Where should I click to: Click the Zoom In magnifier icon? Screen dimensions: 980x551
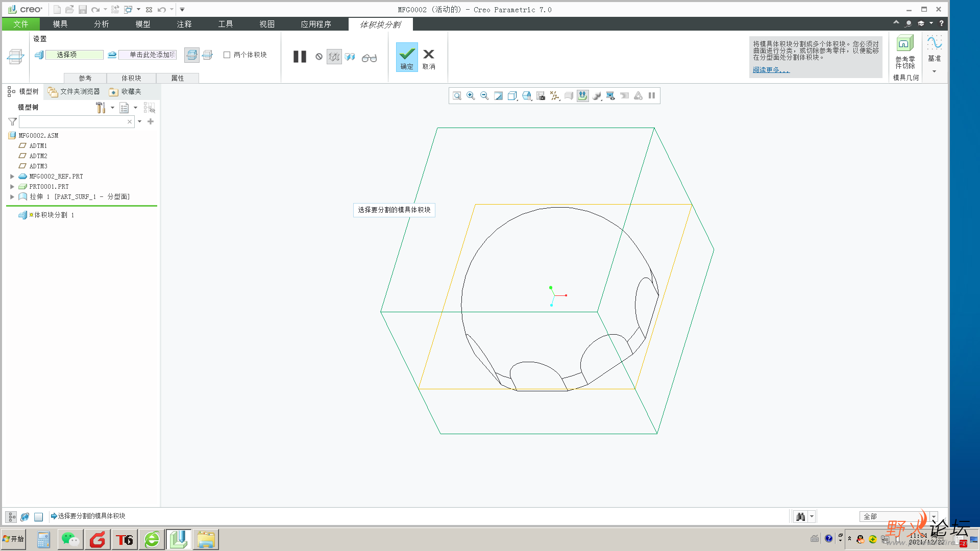pyautogui.click(x=471, y=96)
